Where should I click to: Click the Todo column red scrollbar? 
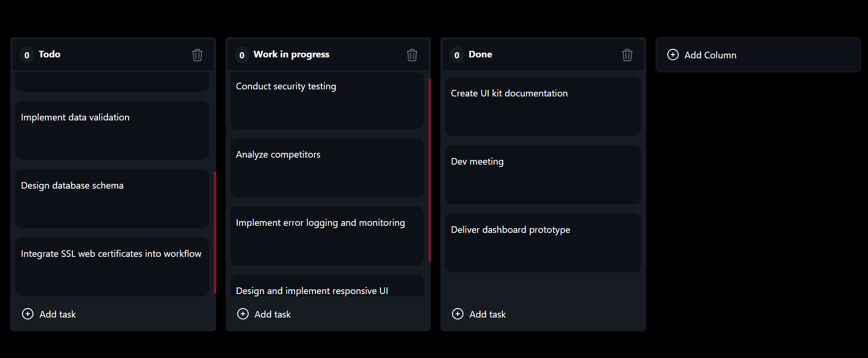(215, 232)
